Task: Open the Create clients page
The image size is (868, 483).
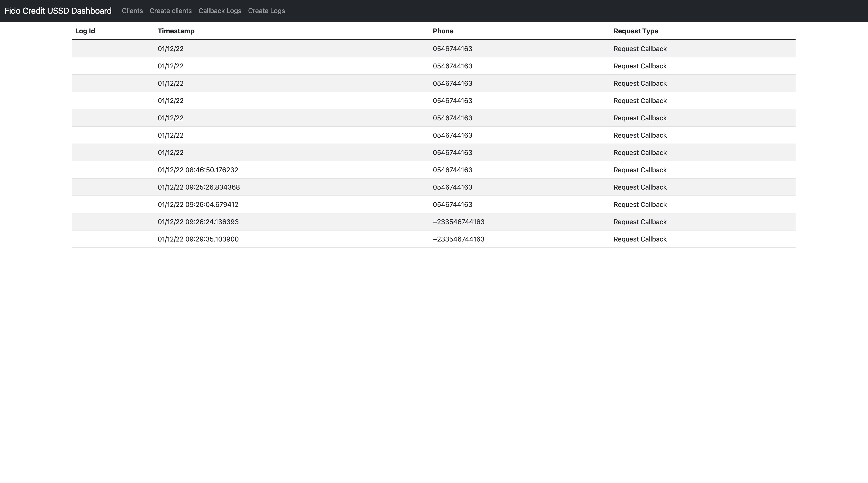Action: [x=170, y=11]
